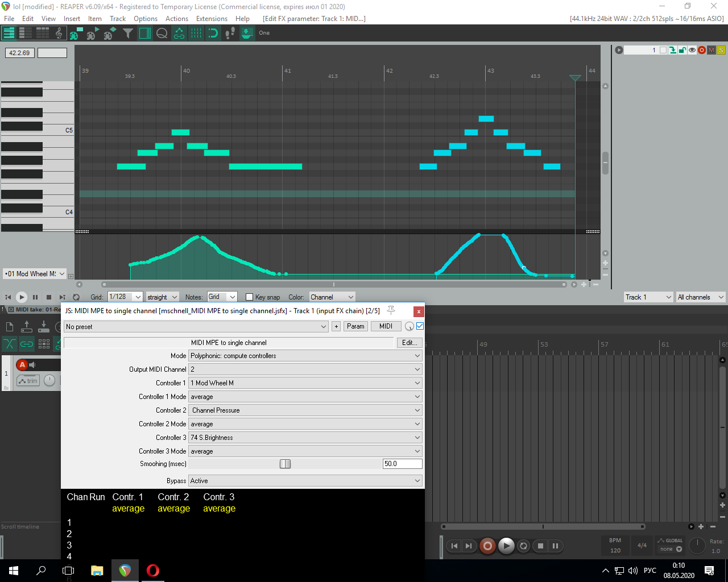Toggle the Key snap checkbox
This screenshot has height=582, width=728.
[249, 297]
